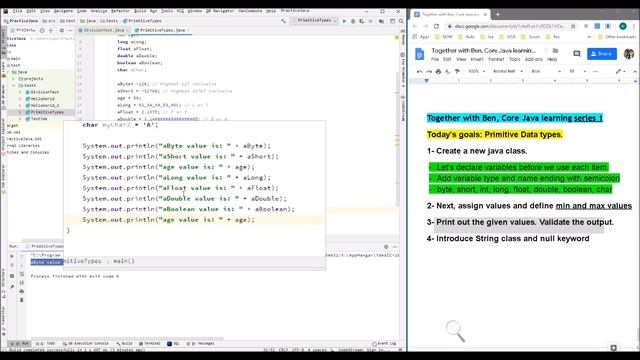Click undo in Google Docs toolbar

(419, 71)
